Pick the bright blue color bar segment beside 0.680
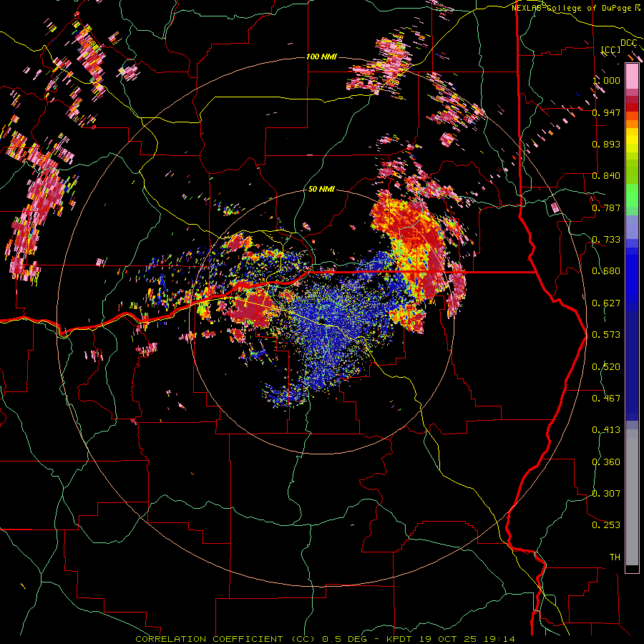Viewport: 644px width, 644px height. 632,273
